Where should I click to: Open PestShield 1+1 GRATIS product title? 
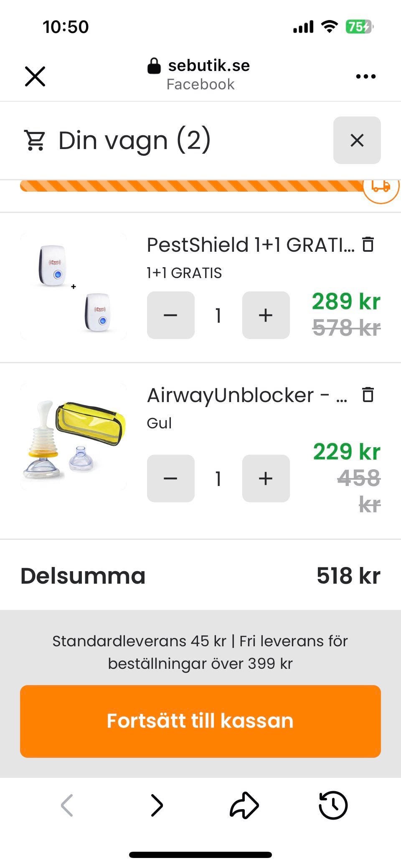(250, 245)
